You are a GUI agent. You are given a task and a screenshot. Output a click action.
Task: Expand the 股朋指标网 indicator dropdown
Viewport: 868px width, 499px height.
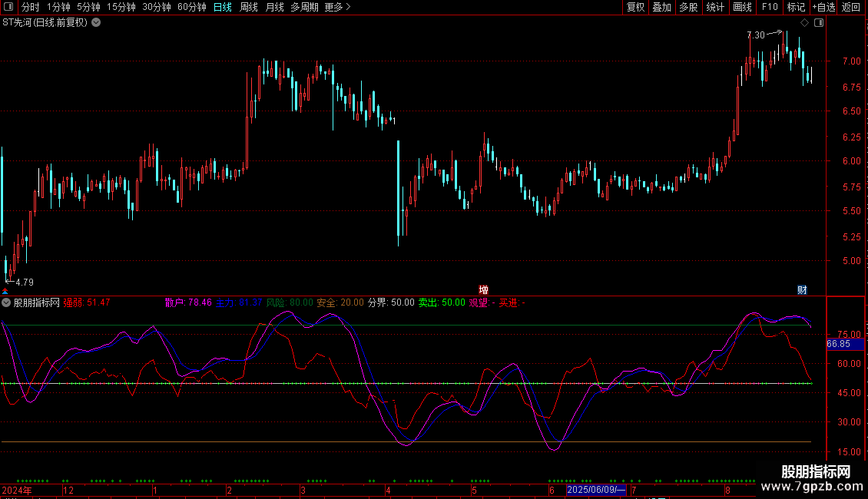6,302
